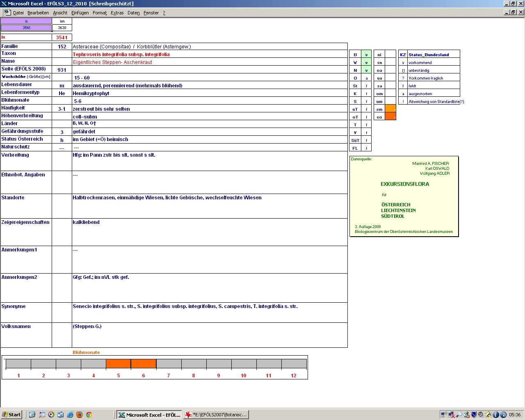
Task: Click the Messenger tray icon
Action: (x=466, y=415)
